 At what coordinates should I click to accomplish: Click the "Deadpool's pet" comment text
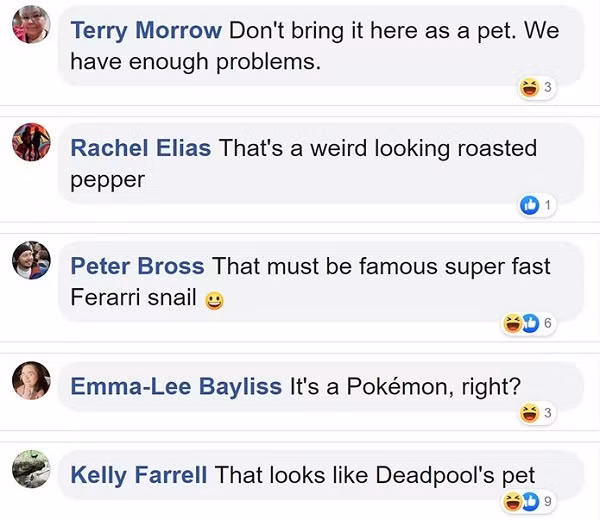coord(376,475)
